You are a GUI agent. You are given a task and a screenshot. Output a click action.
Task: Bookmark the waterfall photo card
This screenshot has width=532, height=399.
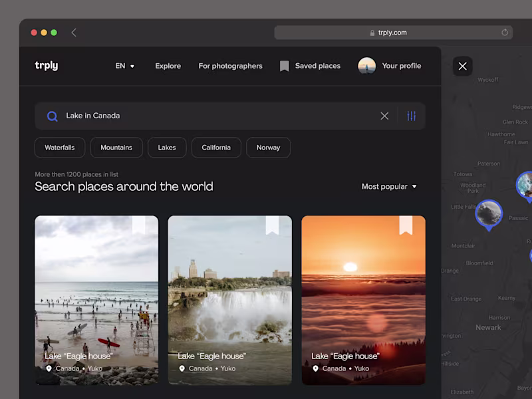pos(272,225)
